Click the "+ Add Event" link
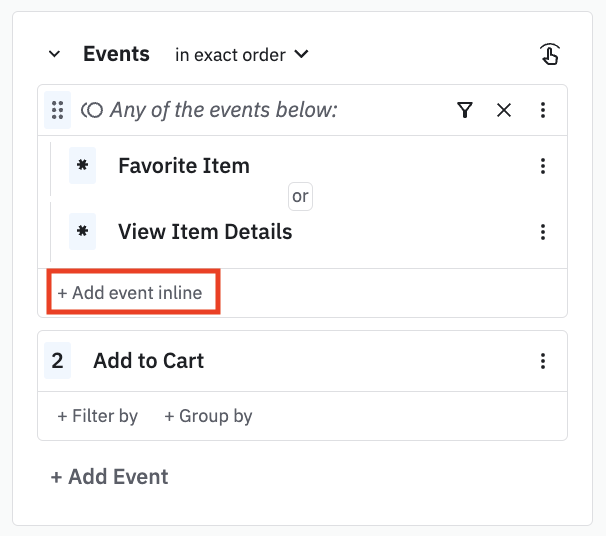This screenshot has height=536, width=606. [x=109, y=477]
